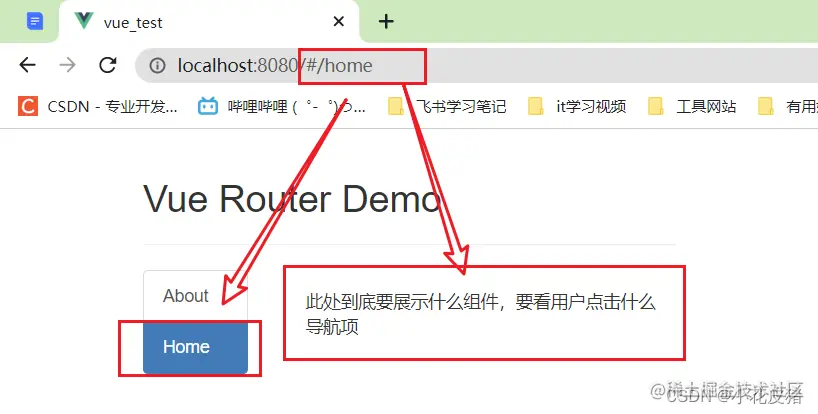Select the vue_test tab
The width and height of the screenshot is (818, 414).
pos(209,22)
